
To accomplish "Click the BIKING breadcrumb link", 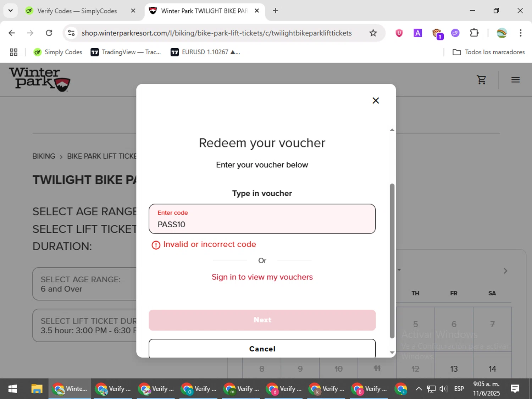I will point(44,156).
